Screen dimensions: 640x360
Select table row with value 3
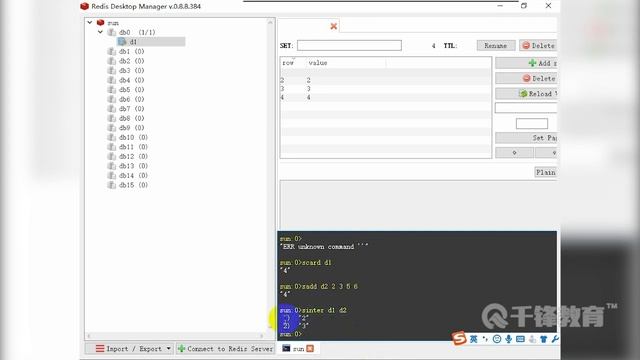(386, 89)
